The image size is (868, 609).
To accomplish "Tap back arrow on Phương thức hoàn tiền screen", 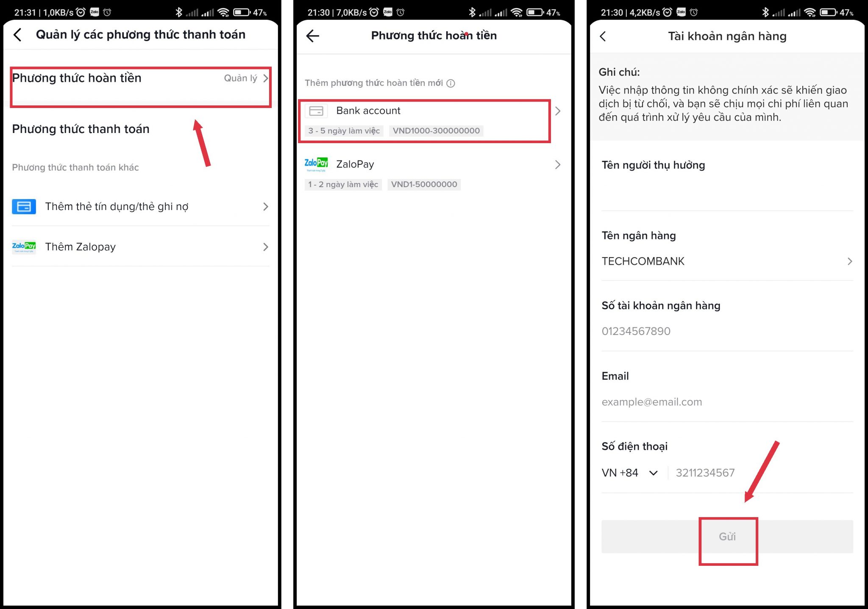I will [312, 36].
